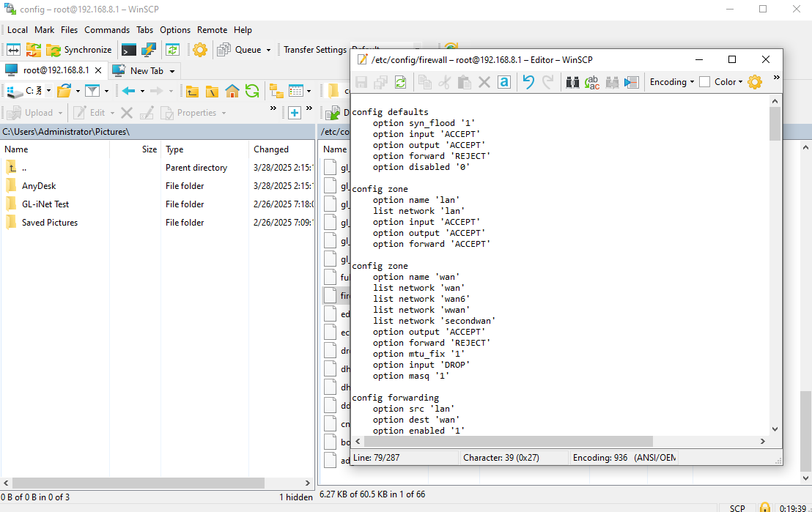Viewport: 812px width, 512px height.
Task: Click the white Color swatch in editor toolbar
Action: (705, 82)
